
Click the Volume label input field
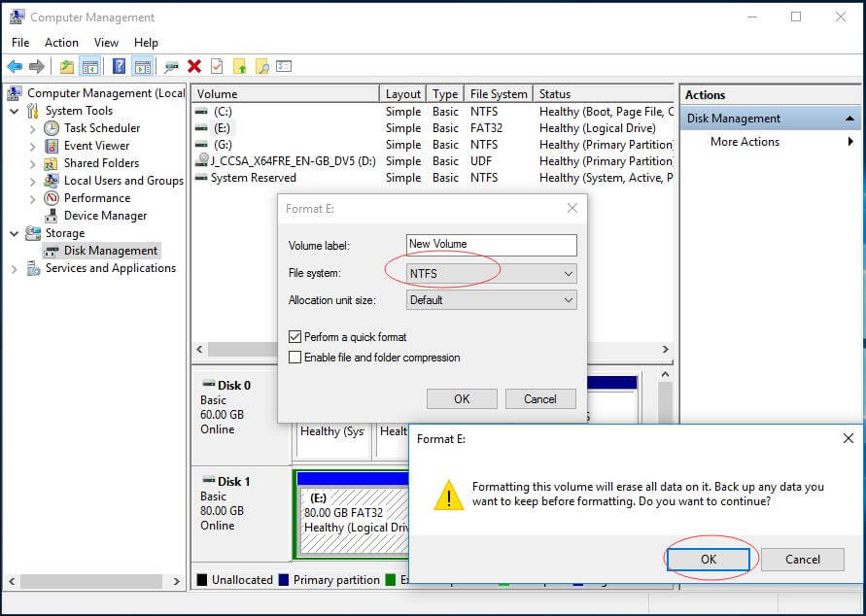(492, 245)
